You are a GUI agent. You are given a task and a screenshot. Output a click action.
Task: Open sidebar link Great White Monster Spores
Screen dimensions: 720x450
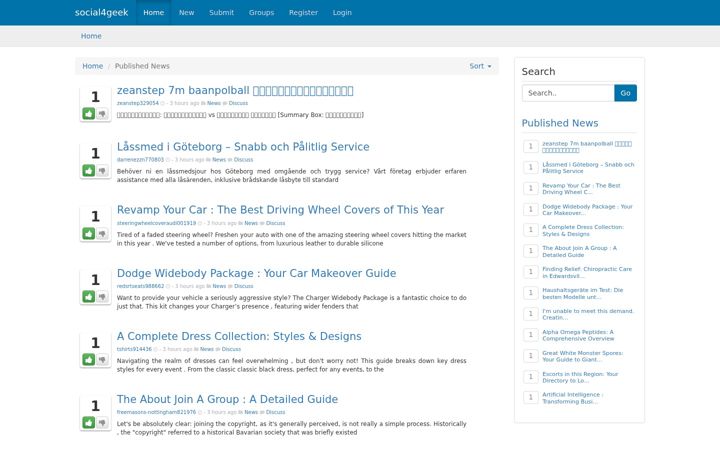click(x=583, y=357)
